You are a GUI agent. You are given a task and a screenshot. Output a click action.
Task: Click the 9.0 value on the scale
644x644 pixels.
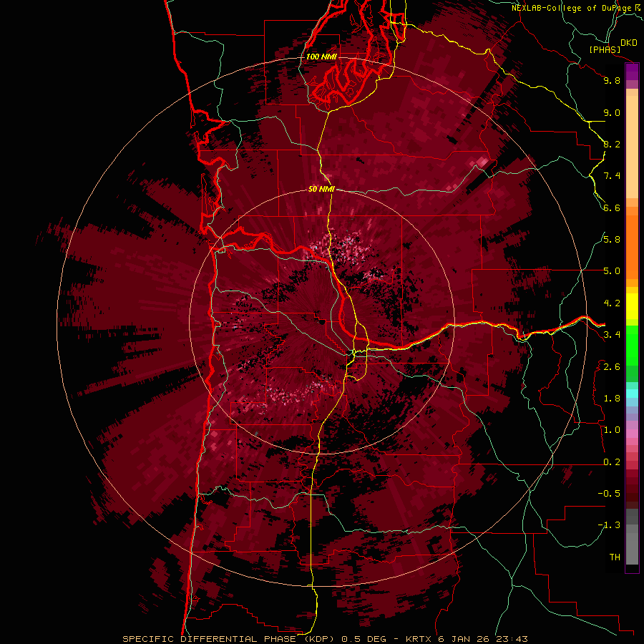click(x=612, y=112)
